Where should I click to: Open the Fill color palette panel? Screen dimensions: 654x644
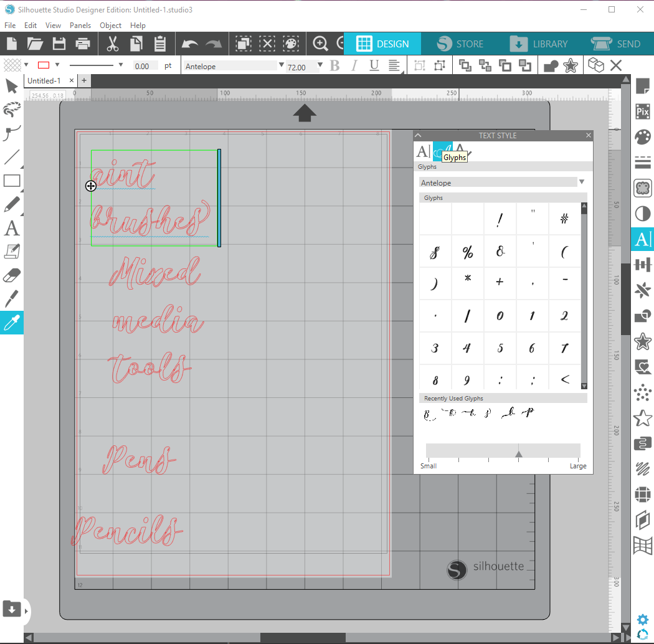642,137
